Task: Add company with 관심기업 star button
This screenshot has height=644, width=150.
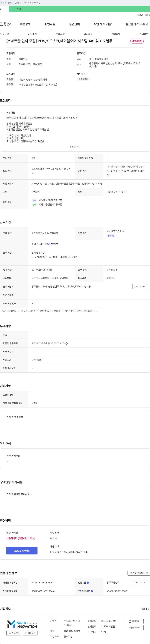Action: coord(14,633)
